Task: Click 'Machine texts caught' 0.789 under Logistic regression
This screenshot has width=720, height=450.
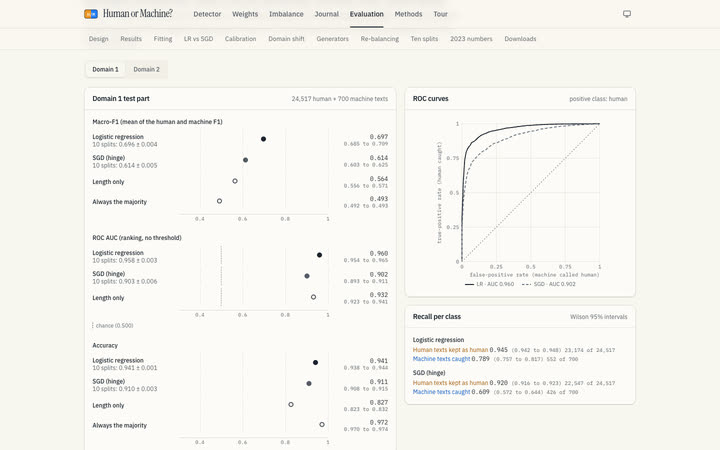Action: coord(495,359)
